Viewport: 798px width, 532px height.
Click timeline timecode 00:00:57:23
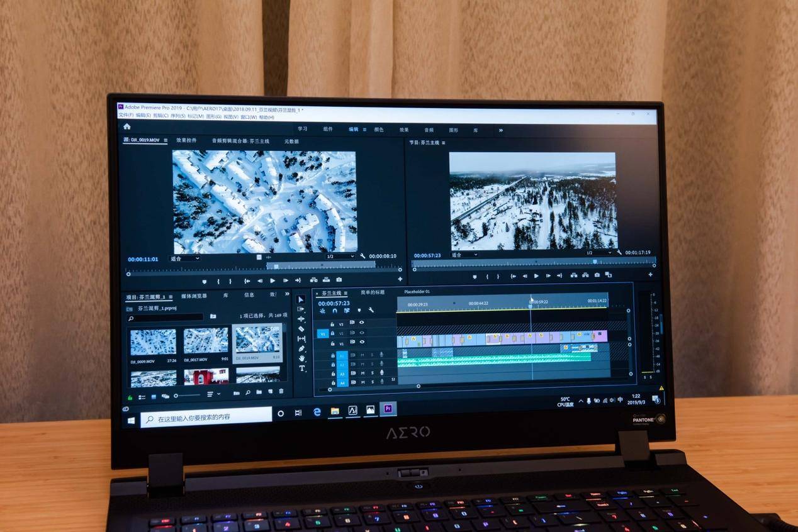tap(334, 304)
